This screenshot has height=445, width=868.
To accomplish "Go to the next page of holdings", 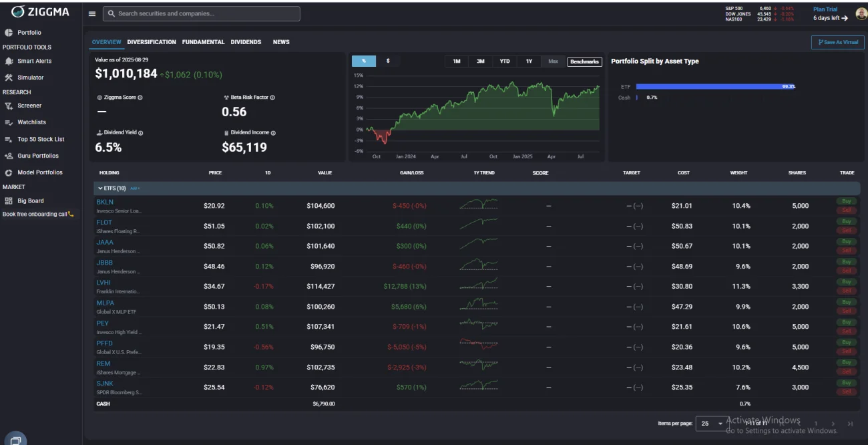I will pyautogui.click(x=833, y=424).
